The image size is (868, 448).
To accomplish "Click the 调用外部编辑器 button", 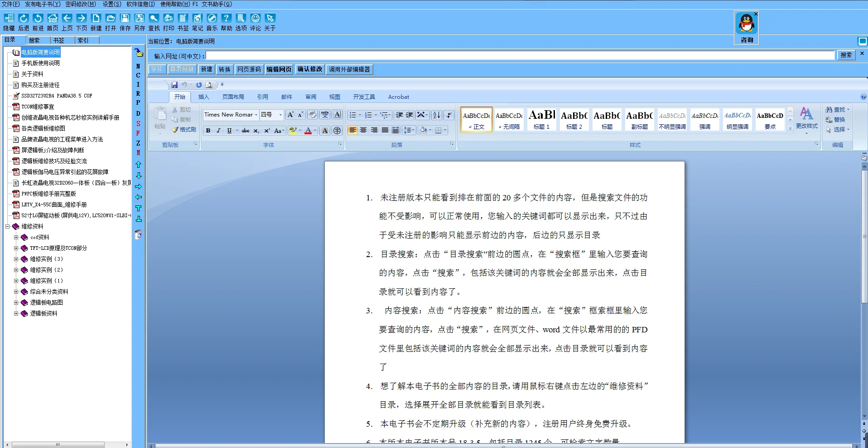I will [350, 69].
